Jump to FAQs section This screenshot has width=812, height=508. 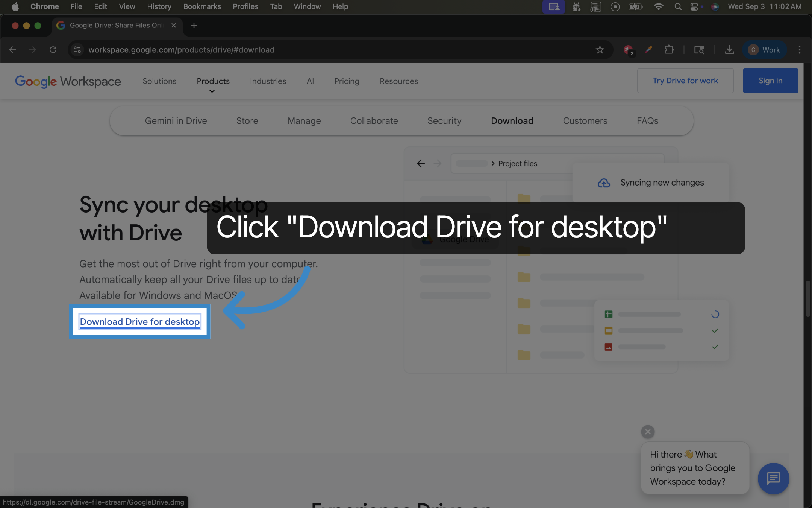point(647,121)
